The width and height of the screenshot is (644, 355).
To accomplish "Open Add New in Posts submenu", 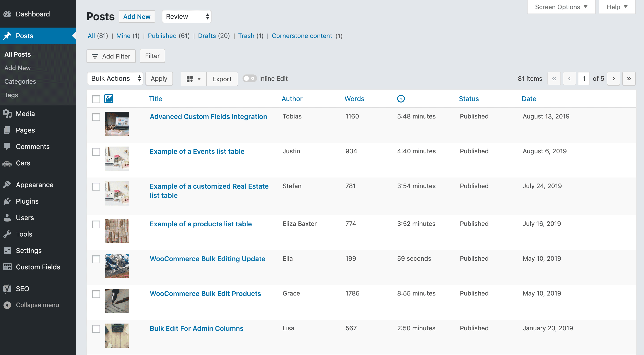I will click(17, 68).
